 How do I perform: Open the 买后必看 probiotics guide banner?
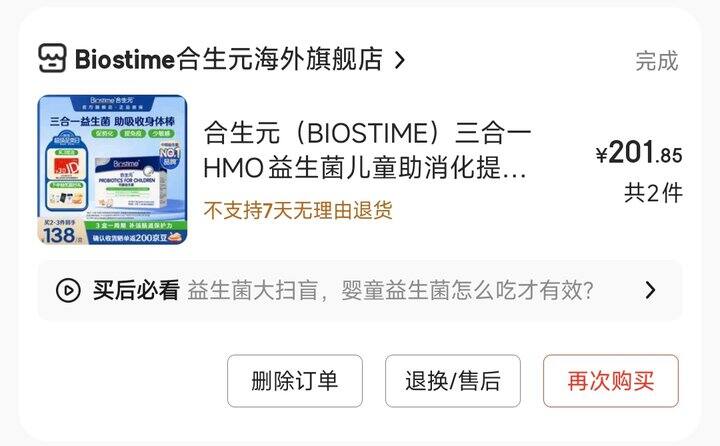click(x=360, y=290)
